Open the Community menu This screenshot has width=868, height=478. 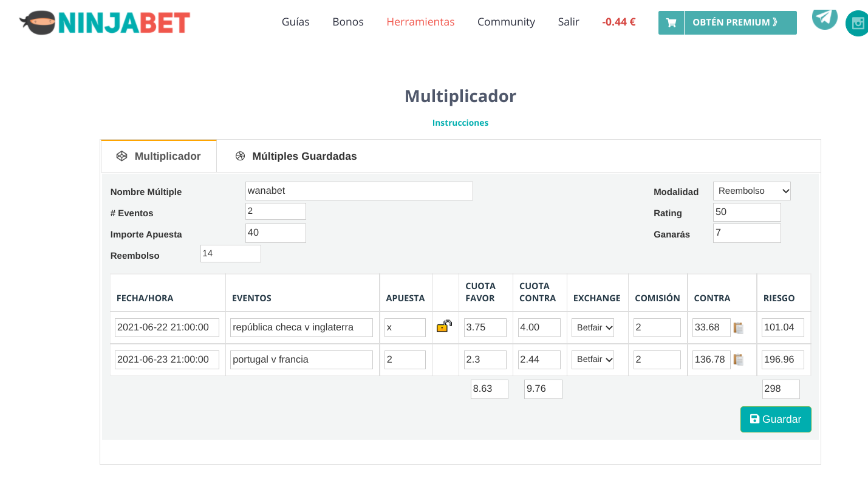coord(506,22)
